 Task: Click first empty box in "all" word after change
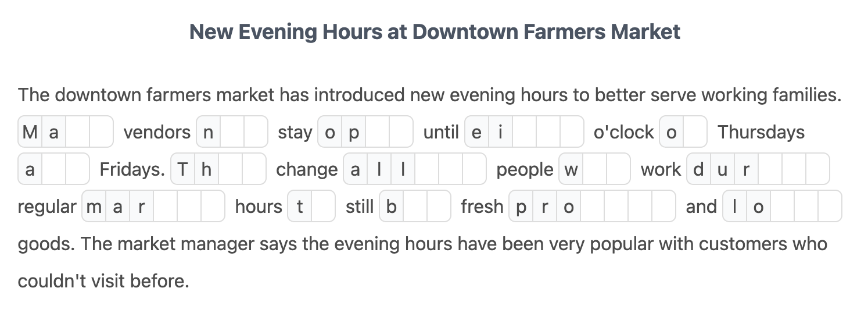click(426, 169)
